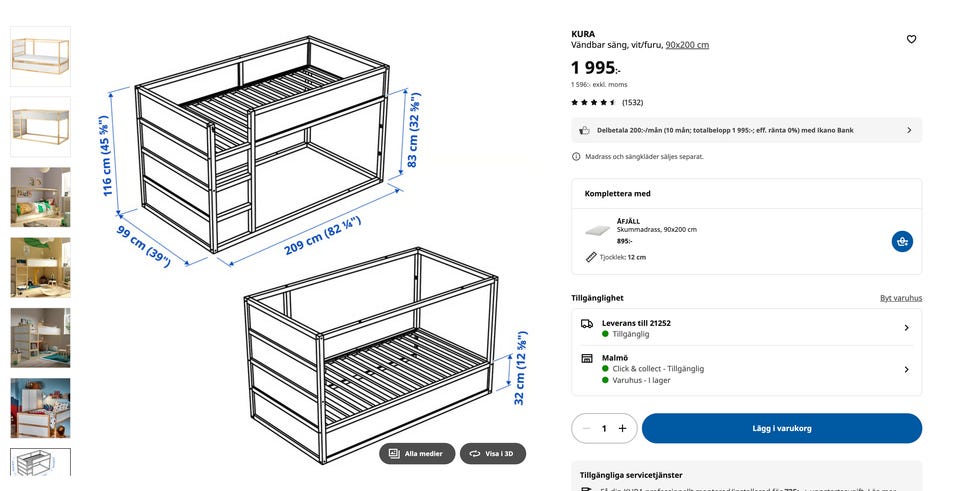Click the star rating row

pyautogui.click(x=593, y=102)
